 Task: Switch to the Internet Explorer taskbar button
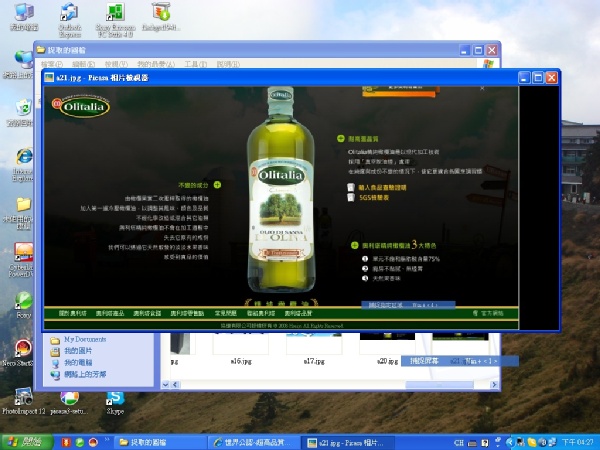click(254, 443)
